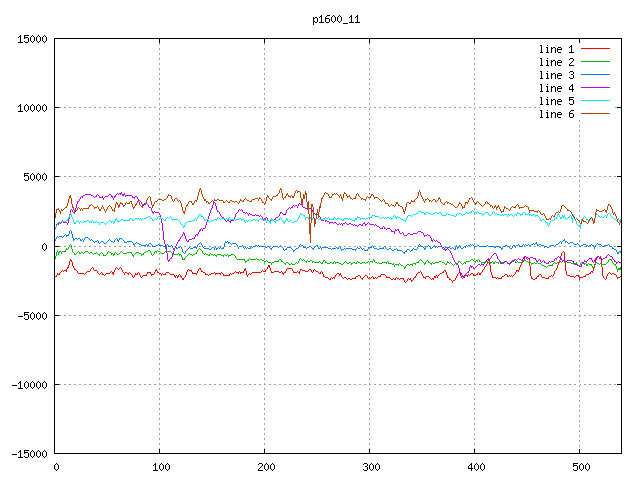Viewport: 640px width, 480px height.
Task: Select the 'line 2' legend label
Action: (557, 62)
